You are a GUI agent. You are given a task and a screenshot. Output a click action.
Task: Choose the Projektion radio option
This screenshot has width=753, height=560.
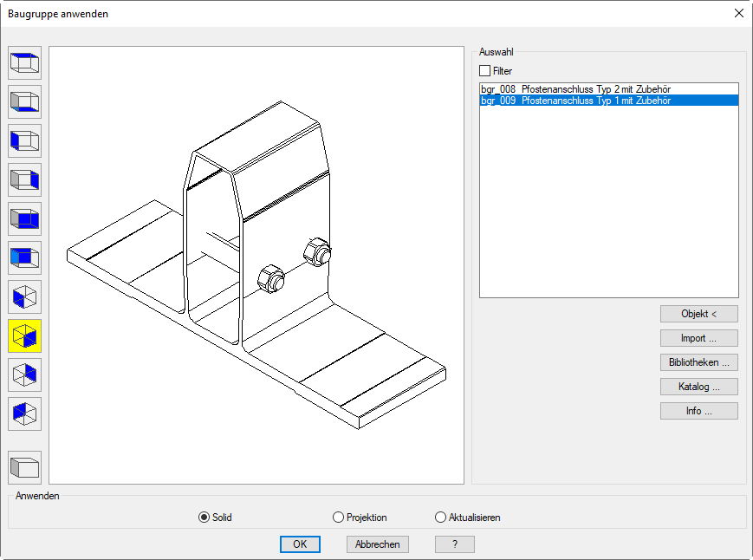[x=339, y=518]
